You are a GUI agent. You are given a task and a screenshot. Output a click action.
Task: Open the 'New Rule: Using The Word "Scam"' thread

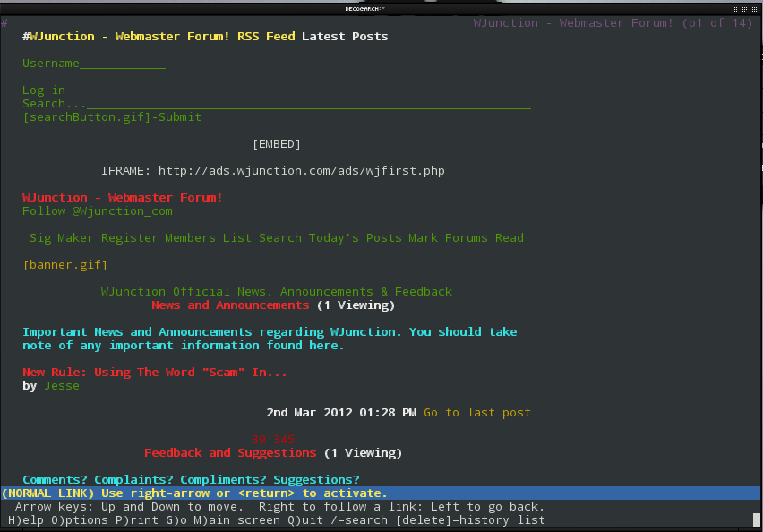[154, 373]
